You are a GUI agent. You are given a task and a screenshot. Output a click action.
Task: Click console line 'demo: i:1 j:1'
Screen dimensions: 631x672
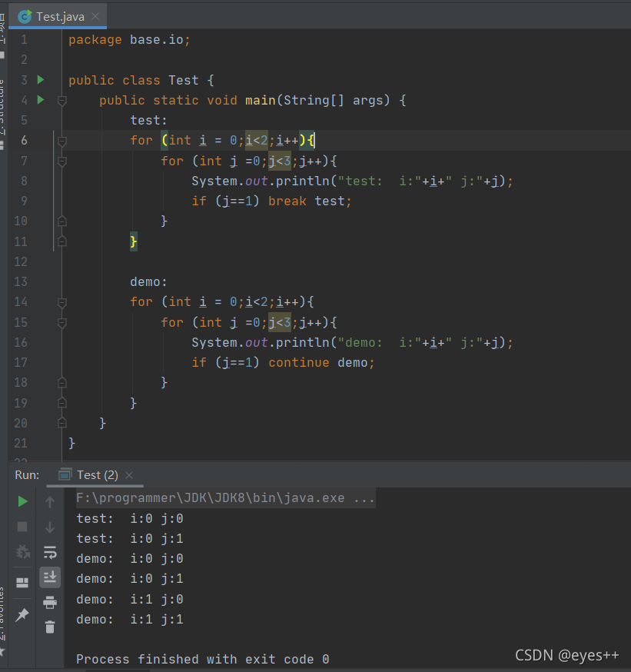point(130,619)
